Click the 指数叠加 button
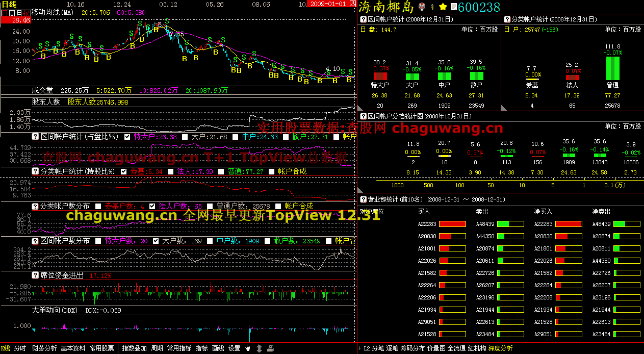The width and height of the screenshot is (644, 354). coord(135,348)
